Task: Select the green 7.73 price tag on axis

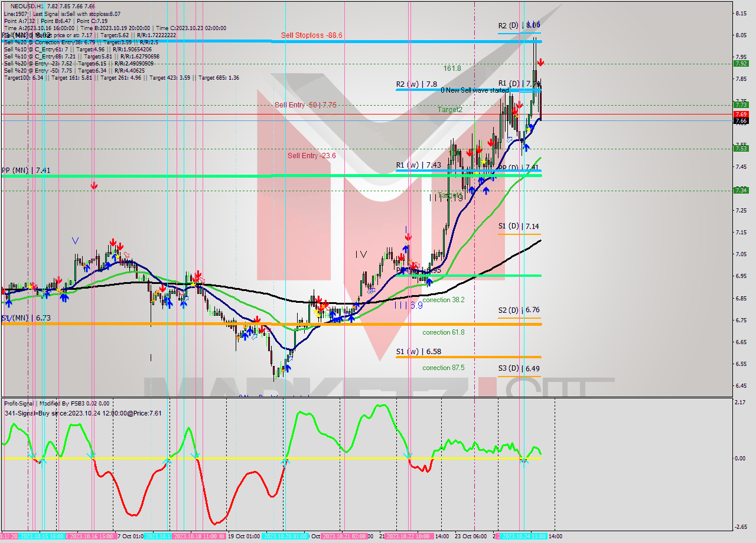Action: [741, 104]
